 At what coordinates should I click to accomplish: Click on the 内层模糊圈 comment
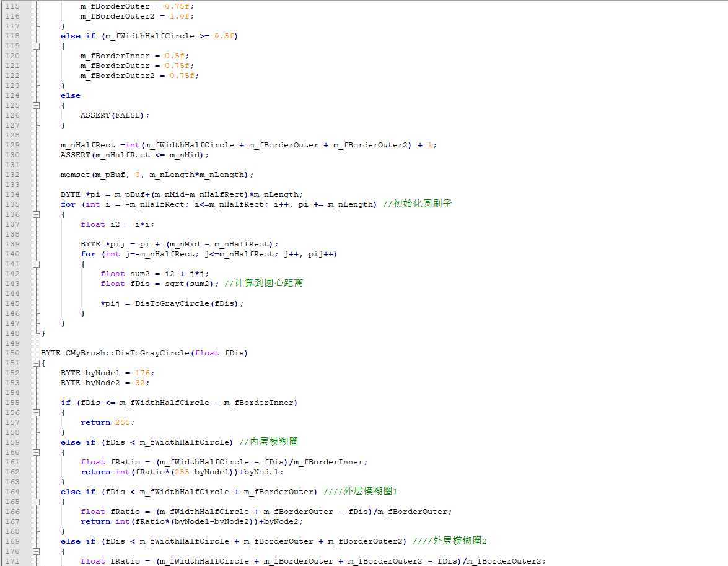click(269, 442)
